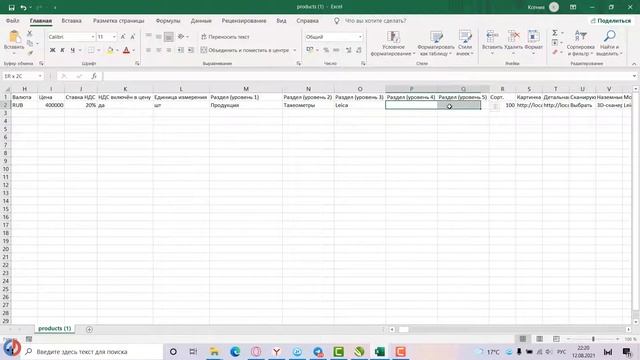The height and width of the screenshot is (360, 640).
Task: Click Insert cells icon
Action: pos(492,37)
